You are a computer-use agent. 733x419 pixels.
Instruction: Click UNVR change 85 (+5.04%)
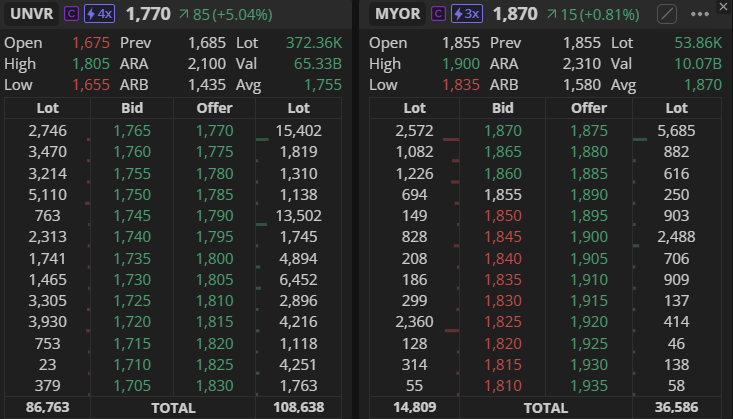pyautogui.click(x=225, y=15)
